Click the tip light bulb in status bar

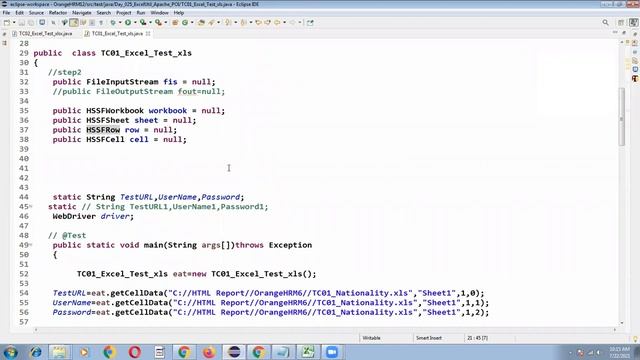(x=636, y=338)
